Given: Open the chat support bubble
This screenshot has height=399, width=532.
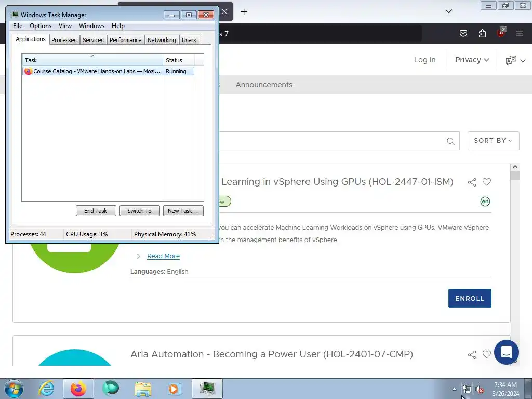Looking at the screenshot, I should click(506, 352).
